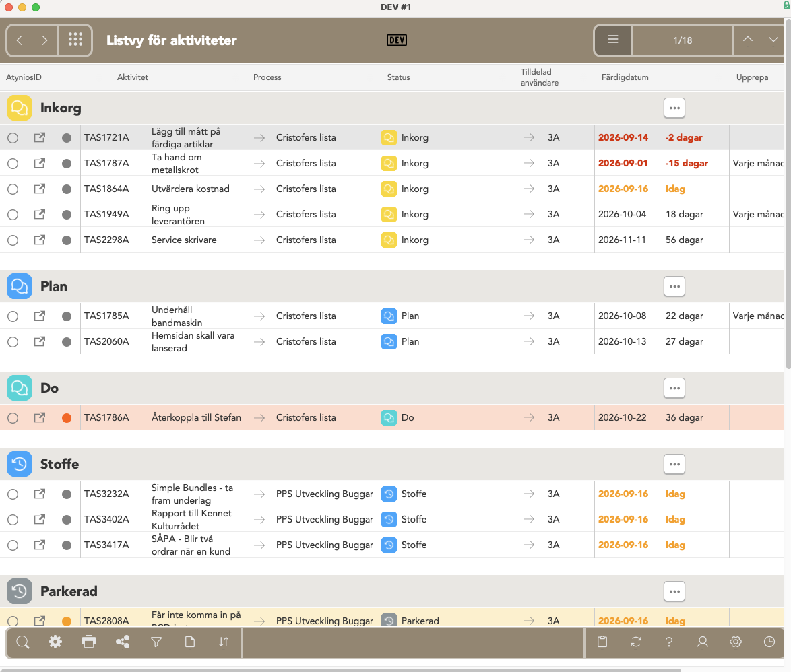This screenshot has width=791, height=672.
Task: Sort by Aktivitet column header
Action: point(133,77)
